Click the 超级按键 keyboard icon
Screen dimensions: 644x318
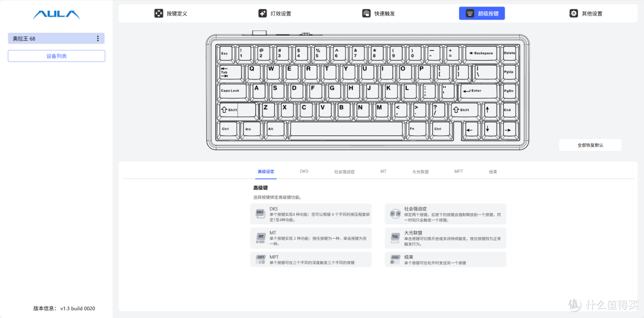click(x=470, y=14)
